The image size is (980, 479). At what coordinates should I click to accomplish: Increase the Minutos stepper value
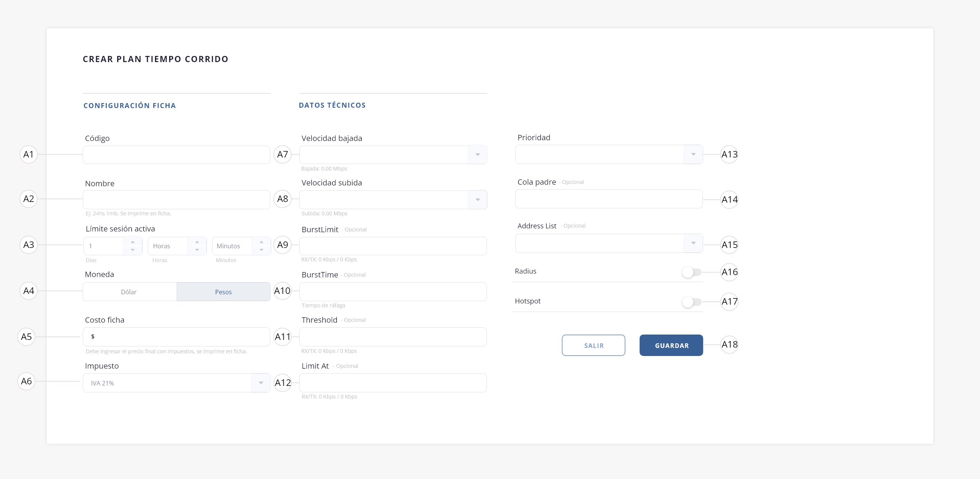tap(261, 242)
